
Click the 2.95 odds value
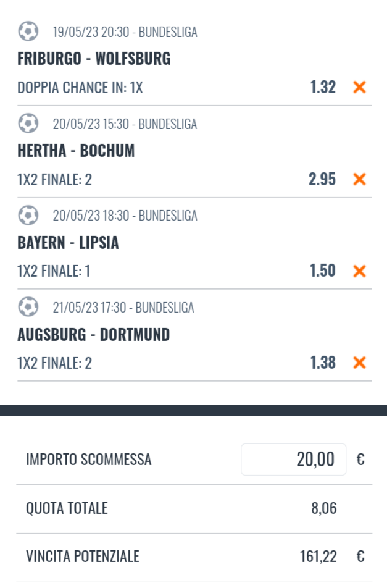coord(322,180)
